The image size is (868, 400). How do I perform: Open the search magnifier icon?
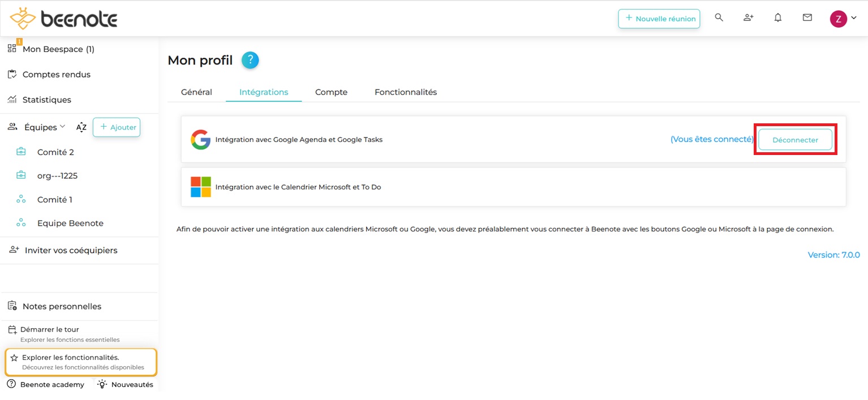(719, 18)
